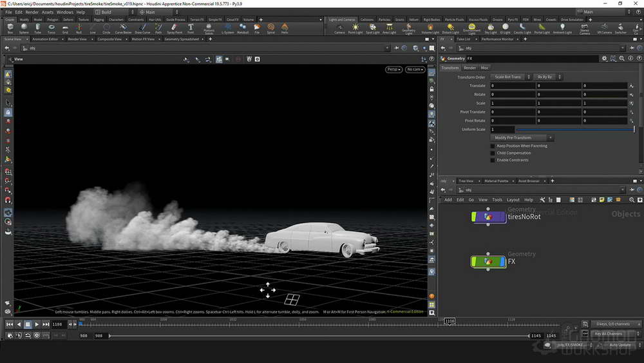Select the Metaball shelf tool

pyautogui.click(x=243, y=28)
